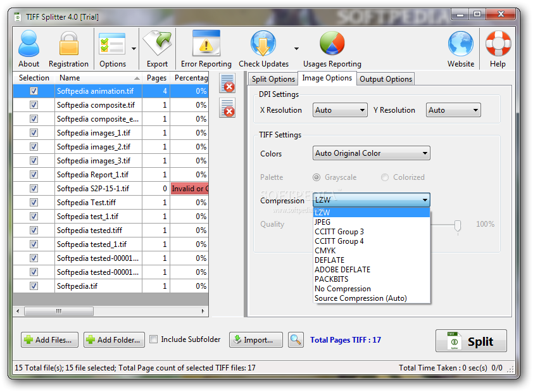Click the file list scroll right arrow
This screenshot has height=392, width=533.
(203, 311)
